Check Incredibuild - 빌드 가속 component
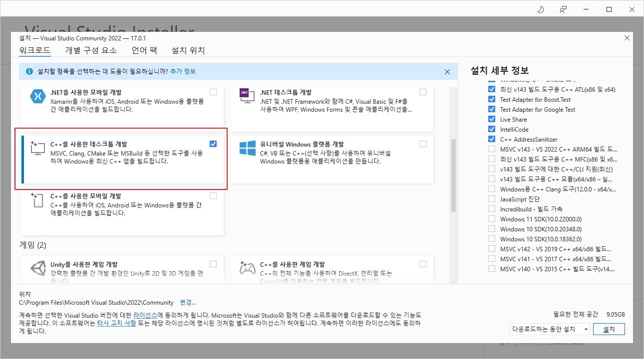The height and width of the screenshot is (359, 644). pos(492,209)
